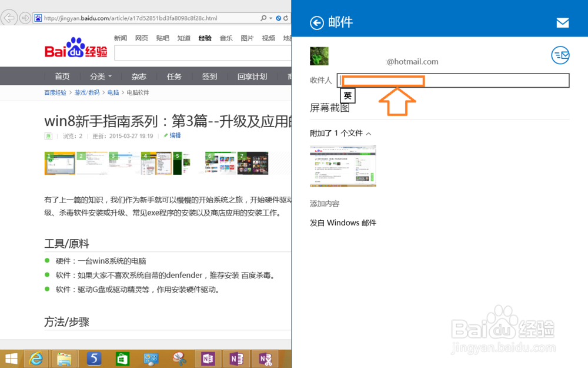Expand the address bar search dropdown arrow
This screenshot has width=588, height=368.
click(270, 18)
